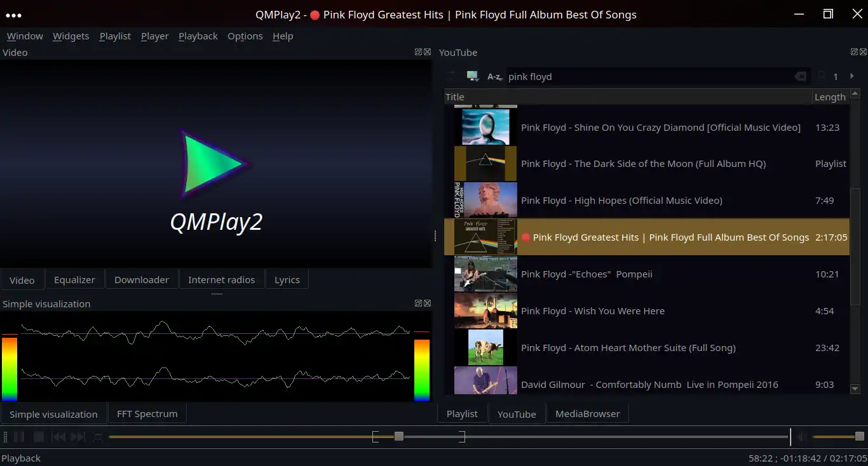Switch to the Lyrics tab
This screenshot has height=466, width=868.
pos(287,279)
